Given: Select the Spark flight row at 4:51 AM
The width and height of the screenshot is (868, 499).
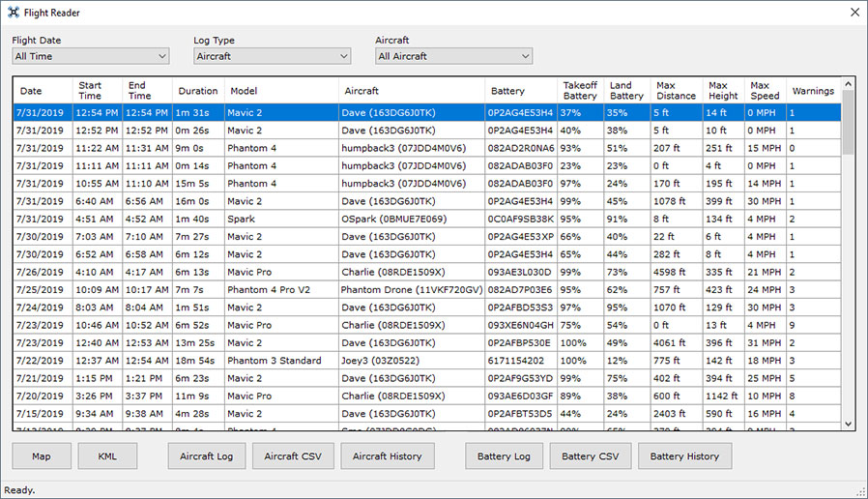Looking at the screenshot, I should (427, 219).
